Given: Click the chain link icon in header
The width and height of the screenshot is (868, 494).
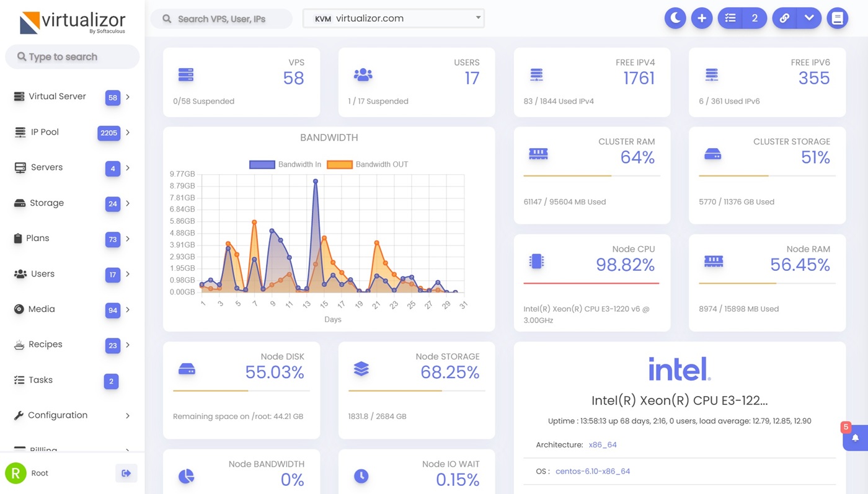Looking at the screenshot, I should click(x=784, y=19).
